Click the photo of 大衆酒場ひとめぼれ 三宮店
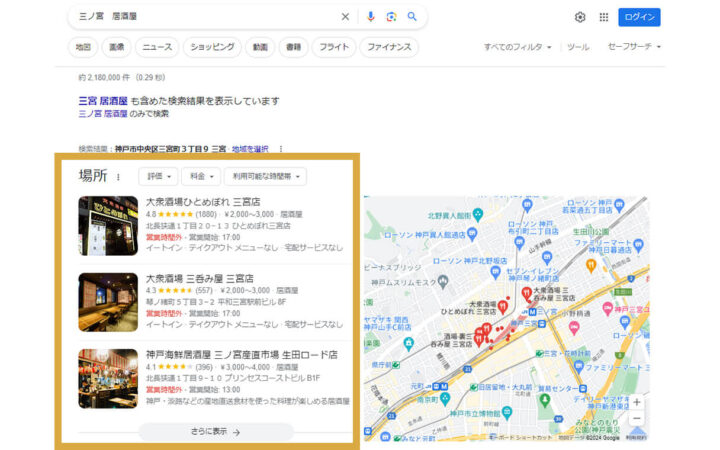 tap(108, 226)
